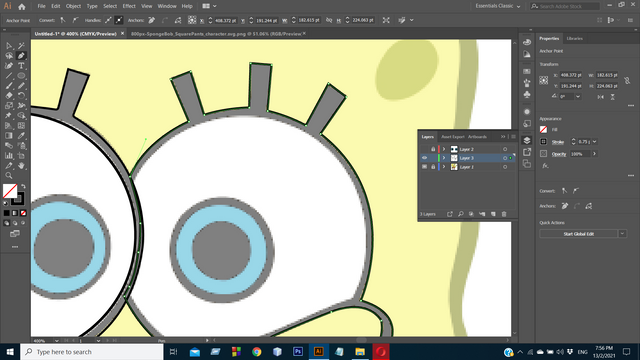This screenshot has width=640, height=360.
Task: Set color mode to None
Action: [23, 213]
